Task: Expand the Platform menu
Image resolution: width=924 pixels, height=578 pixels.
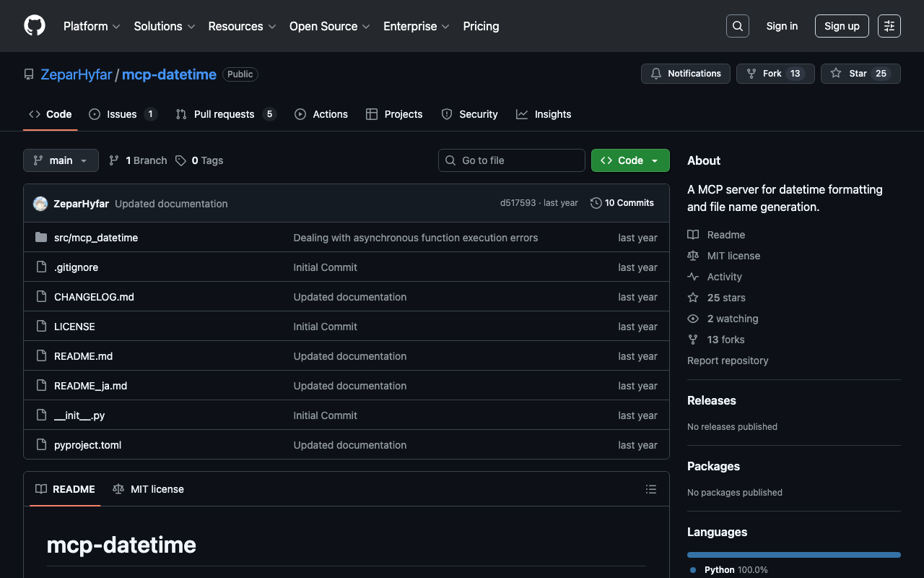Action: (92, 26)
